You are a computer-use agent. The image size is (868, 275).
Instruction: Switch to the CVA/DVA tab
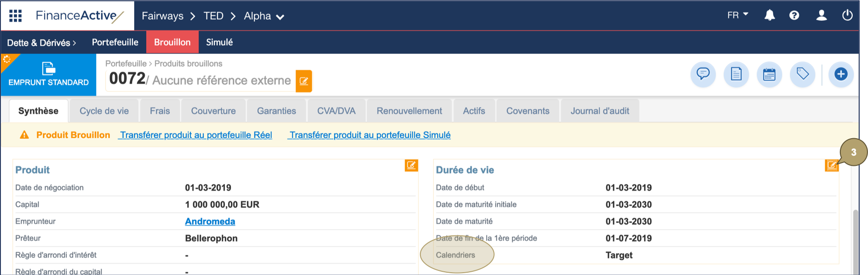pyautogui.click(x=337, y=111)
